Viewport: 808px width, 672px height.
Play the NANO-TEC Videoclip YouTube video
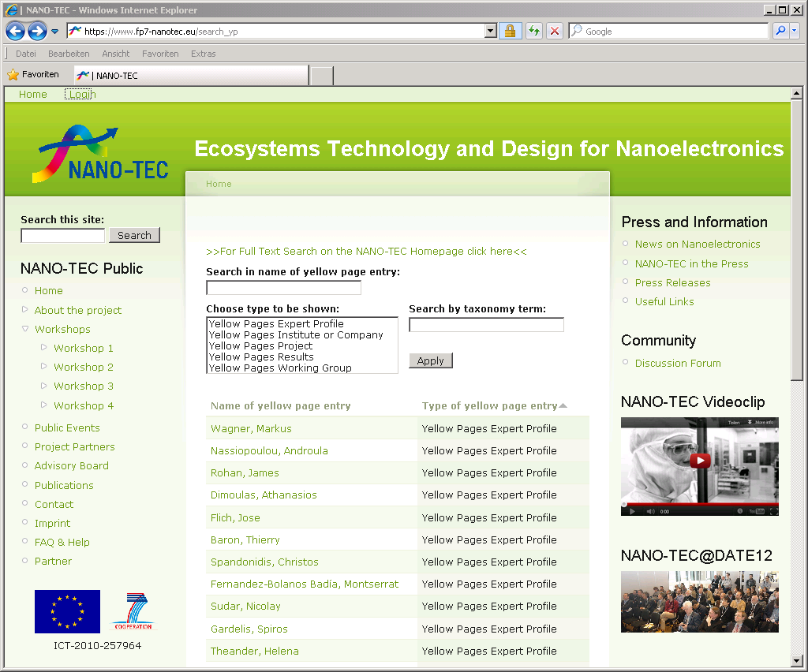click(699, 461)
